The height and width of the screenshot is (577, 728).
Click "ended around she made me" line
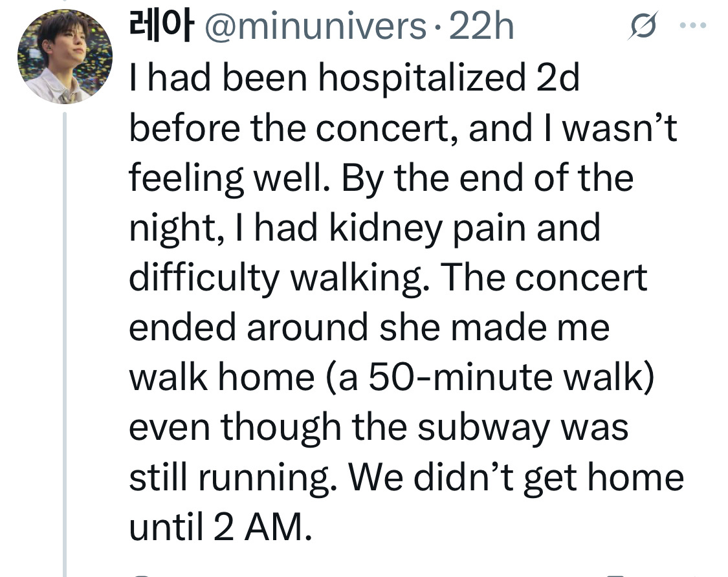369,327
